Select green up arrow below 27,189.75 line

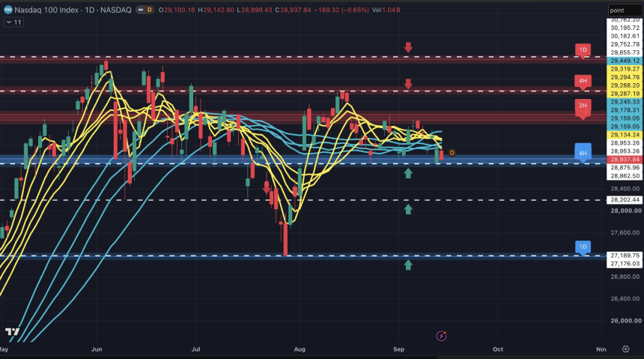pos(408,265)
